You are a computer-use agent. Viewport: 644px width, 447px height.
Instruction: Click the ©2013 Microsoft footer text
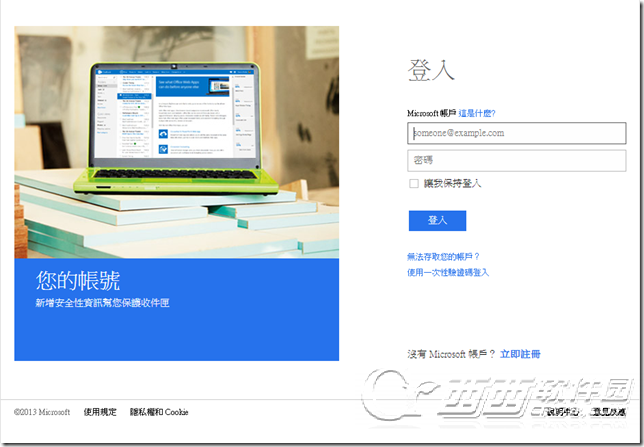tap(42, 412)
